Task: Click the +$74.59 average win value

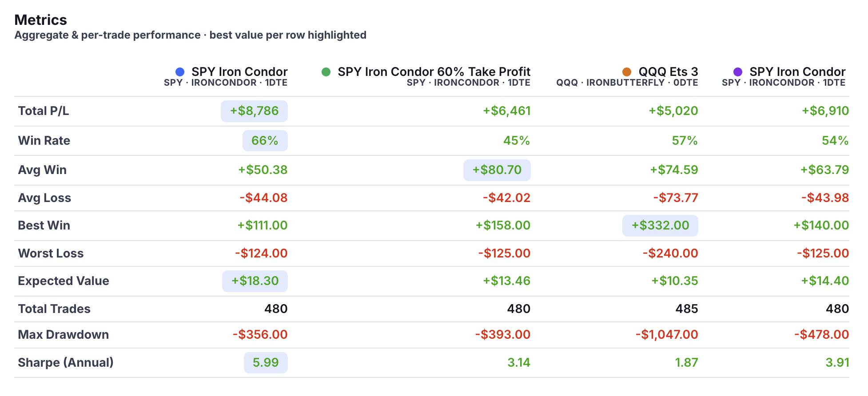Action: [674, 170]
